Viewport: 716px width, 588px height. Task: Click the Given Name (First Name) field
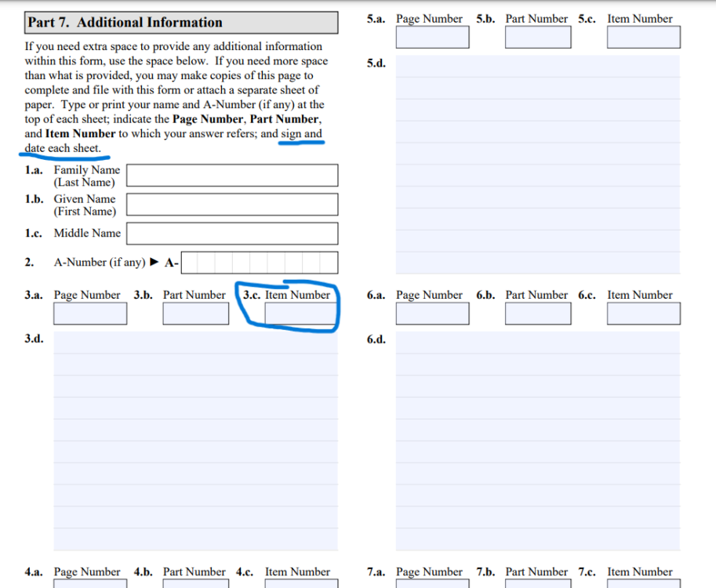click(x=232, y=205)
